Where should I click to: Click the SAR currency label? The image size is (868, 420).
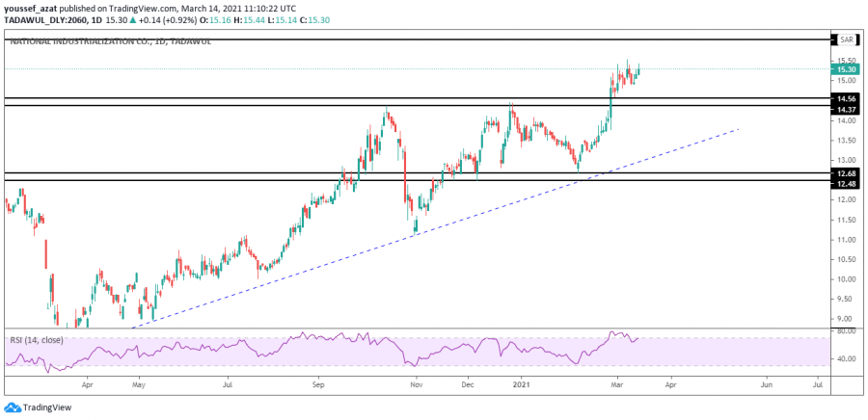846,39
